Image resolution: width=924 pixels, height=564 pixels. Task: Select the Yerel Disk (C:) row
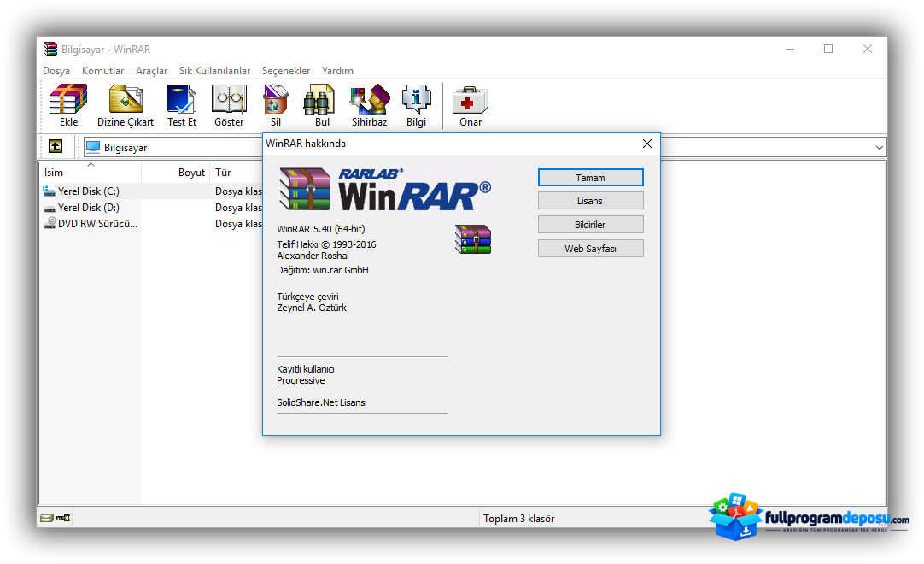(x=151, y=191)
